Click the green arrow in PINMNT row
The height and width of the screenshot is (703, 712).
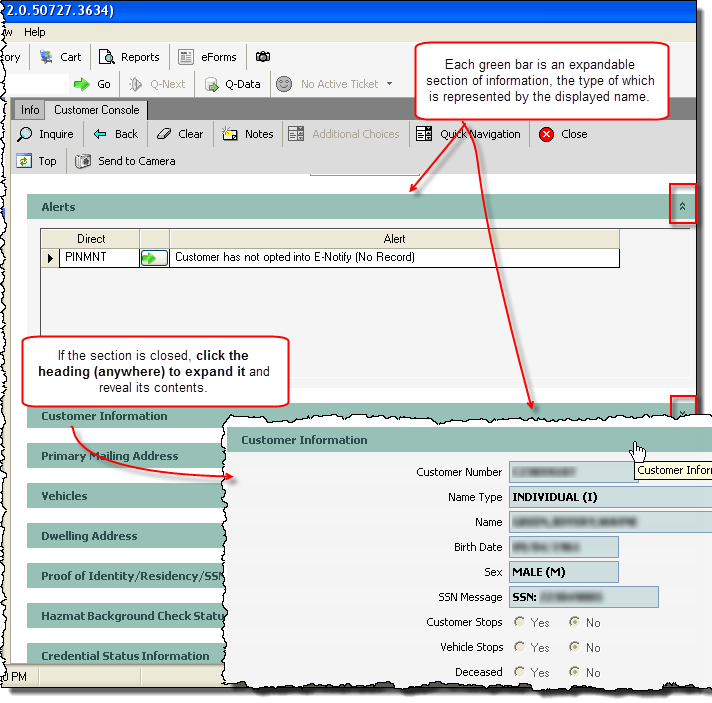[x=154, y=258]
